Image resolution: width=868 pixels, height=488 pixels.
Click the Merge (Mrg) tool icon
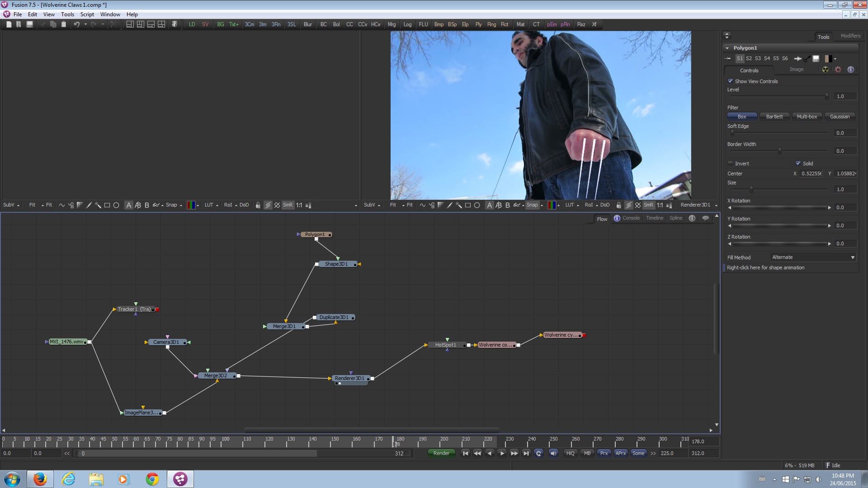click(392, 24)
